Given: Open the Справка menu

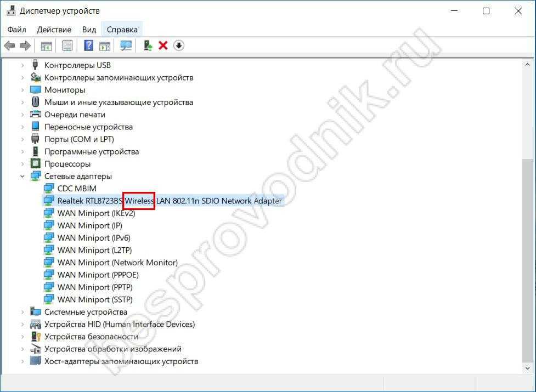Looking at the screenshot, I should 122,29.
